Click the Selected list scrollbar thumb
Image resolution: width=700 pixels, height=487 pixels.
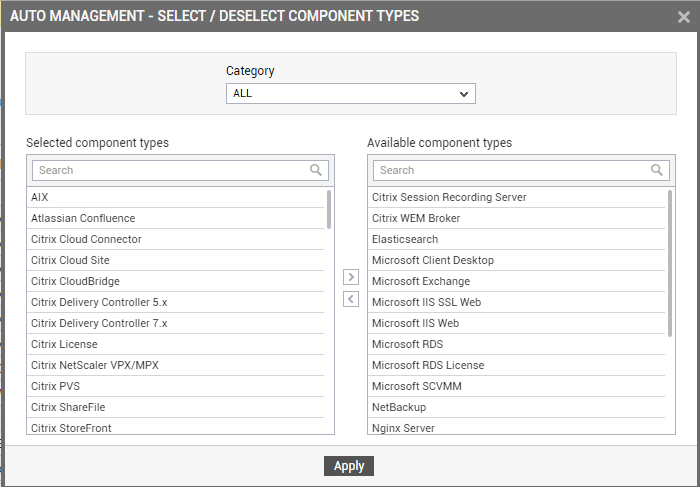(x=329, y=209)
